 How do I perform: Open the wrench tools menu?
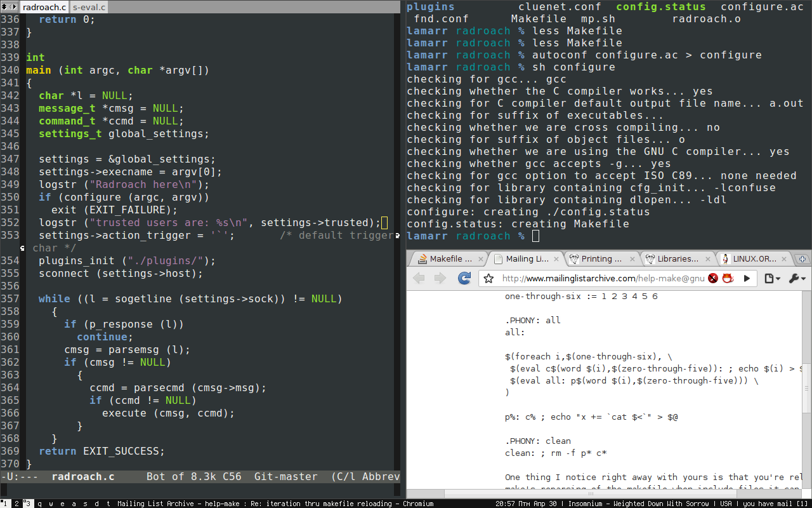797,278
